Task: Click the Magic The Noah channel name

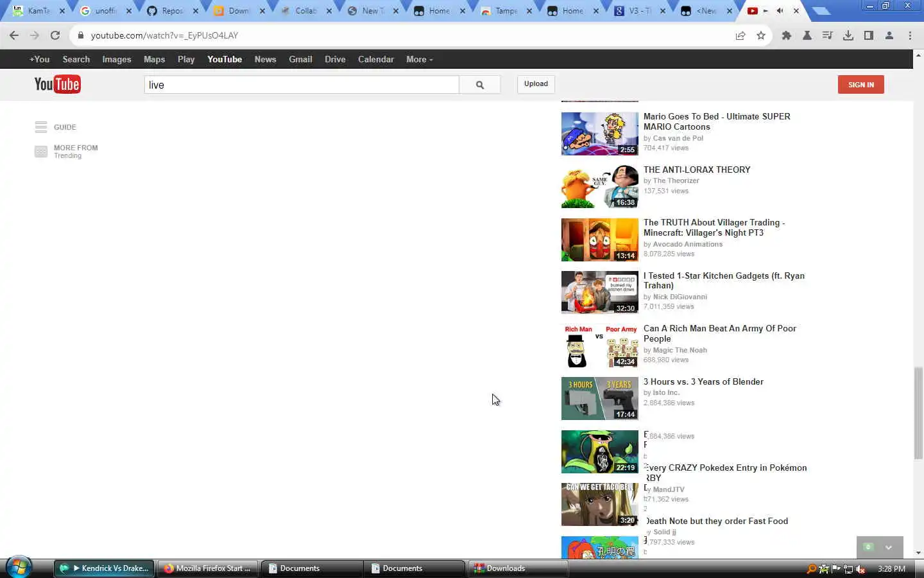Action: 680,350
